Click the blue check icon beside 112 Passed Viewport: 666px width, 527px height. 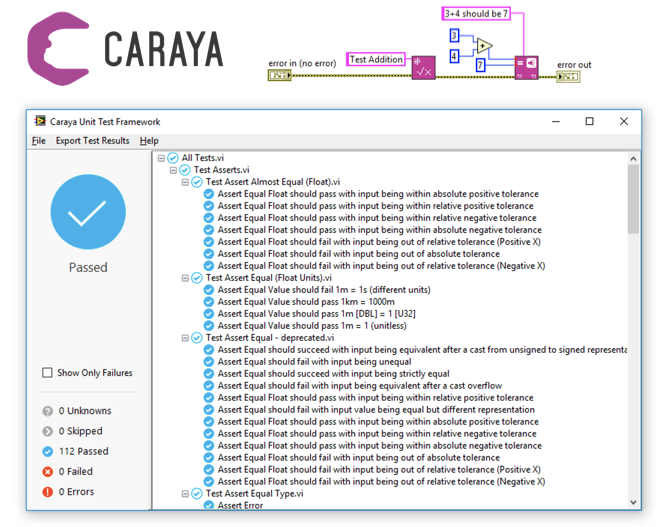click(x=48, y=451)
